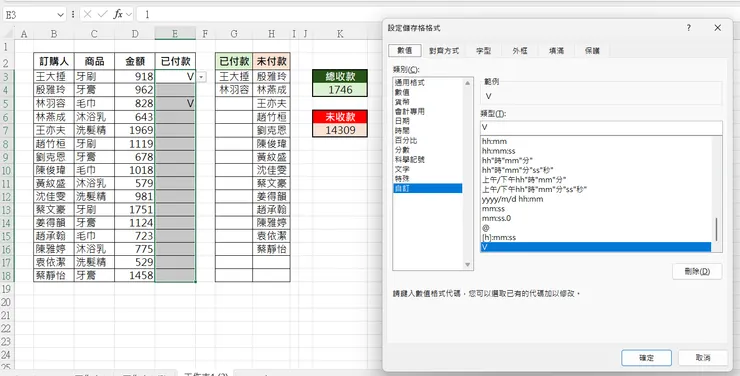Click the 確定 button
740x376 pixels.
click(646, 358)
